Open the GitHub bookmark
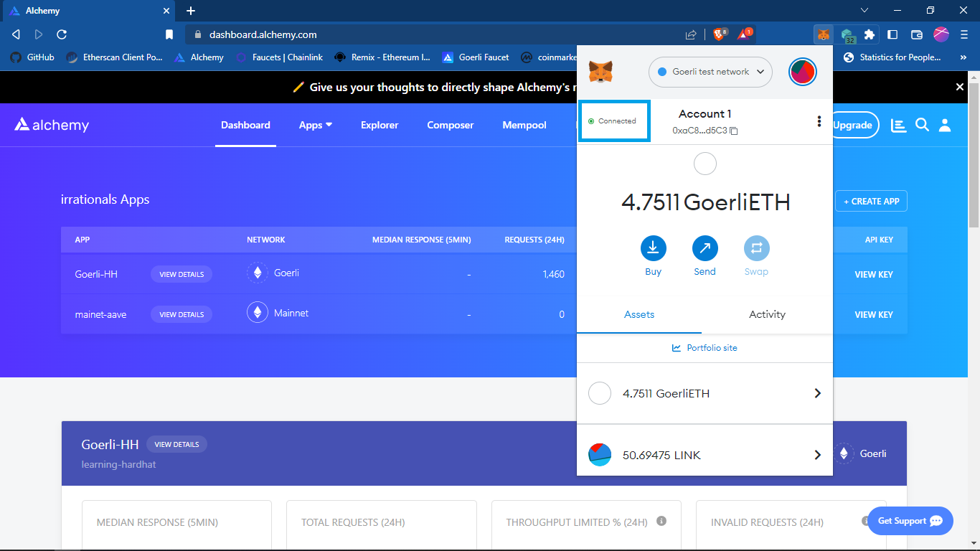Screen dimensions: 980x551 (32, 57)
